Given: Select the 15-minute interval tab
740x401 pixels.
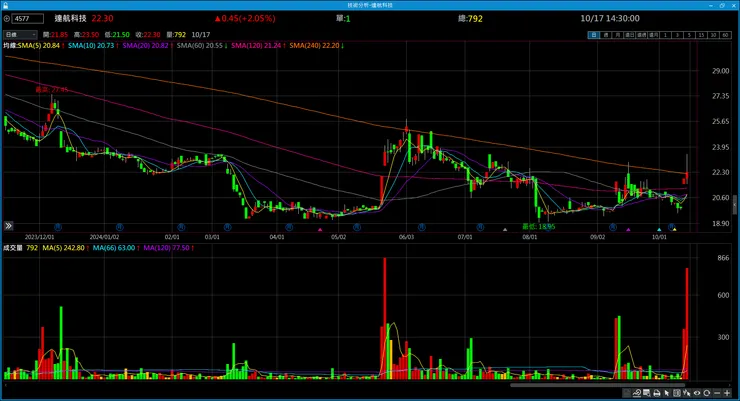Looking at the screenshot, I should click(x=702, y=35).
